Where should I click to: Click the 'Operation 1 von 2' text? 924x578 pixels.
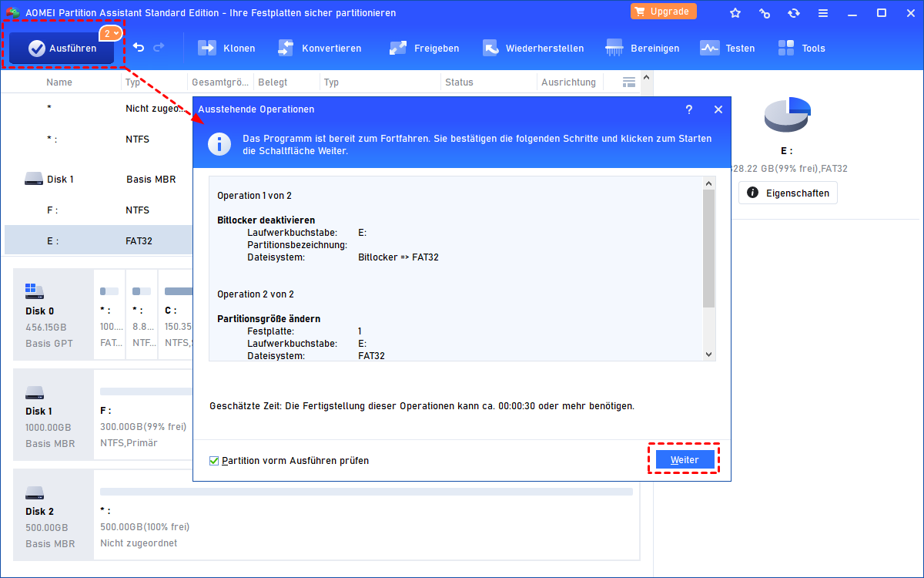[x=254, y=196]
